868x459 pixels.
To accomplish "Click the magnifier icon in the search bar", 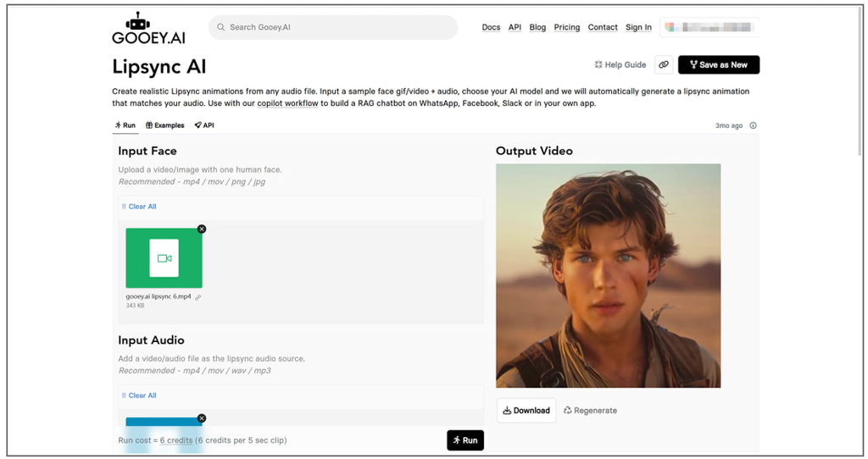I will pyautogui.click(x=221, y=27).
